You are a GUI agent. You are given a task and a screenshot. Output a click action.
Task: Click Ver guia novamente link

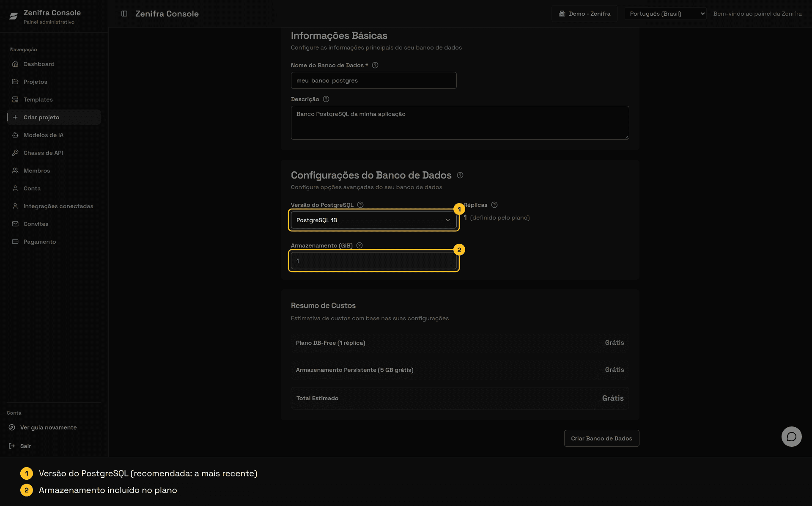click(48, 427)
